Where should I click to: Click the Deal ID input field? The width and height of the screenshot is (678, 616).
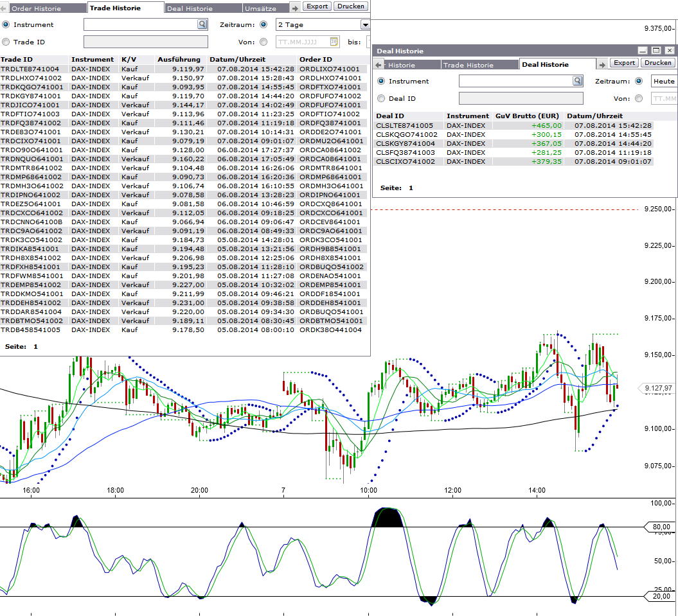point(521,98)
